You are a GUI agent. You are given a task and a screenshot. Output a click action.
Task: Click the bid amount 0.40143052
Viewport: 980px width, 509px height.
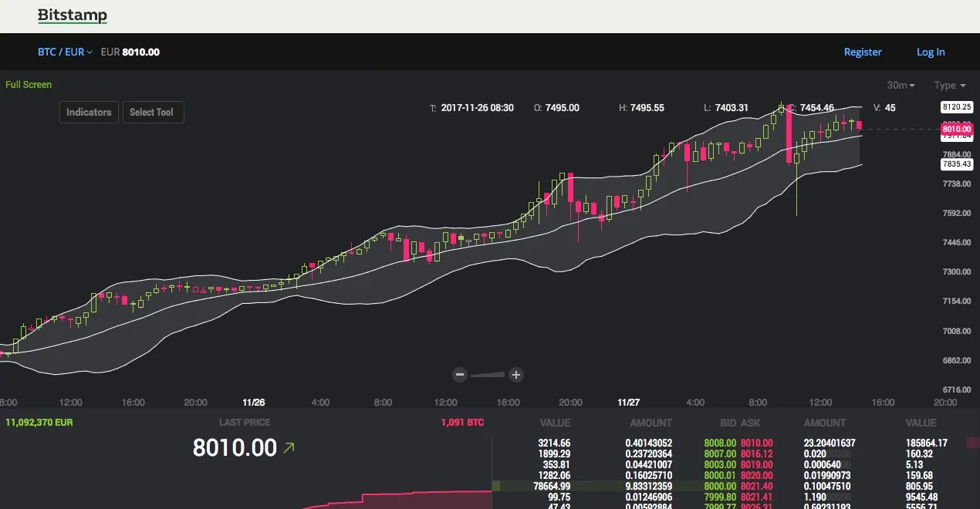[x=649, y=443]
